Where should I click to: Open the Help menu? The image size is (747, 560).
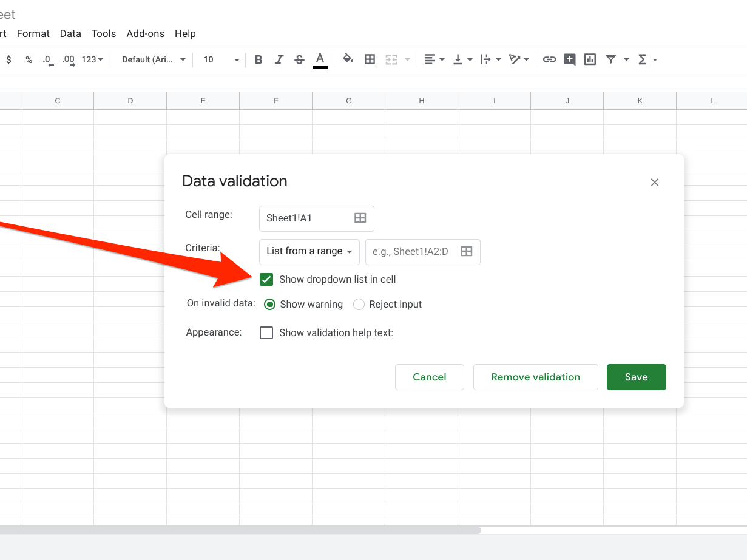tap(185, 33)
